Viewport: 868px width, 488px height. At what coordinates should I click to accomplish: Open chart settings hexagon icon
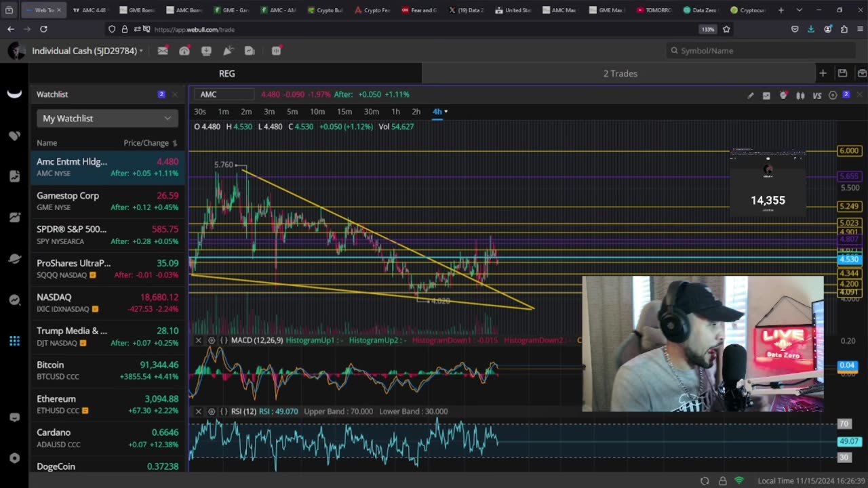[x=833, y=96]
